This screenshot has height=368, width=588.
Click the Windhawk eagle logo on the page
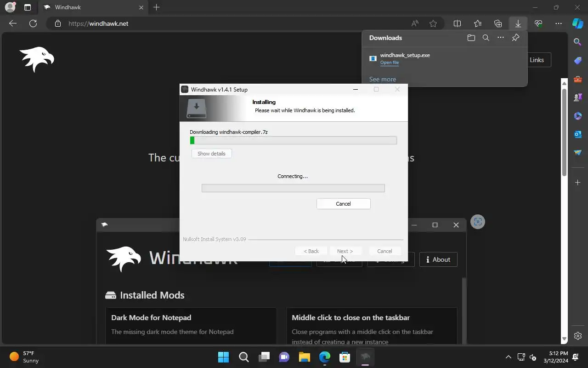point(37,59)
